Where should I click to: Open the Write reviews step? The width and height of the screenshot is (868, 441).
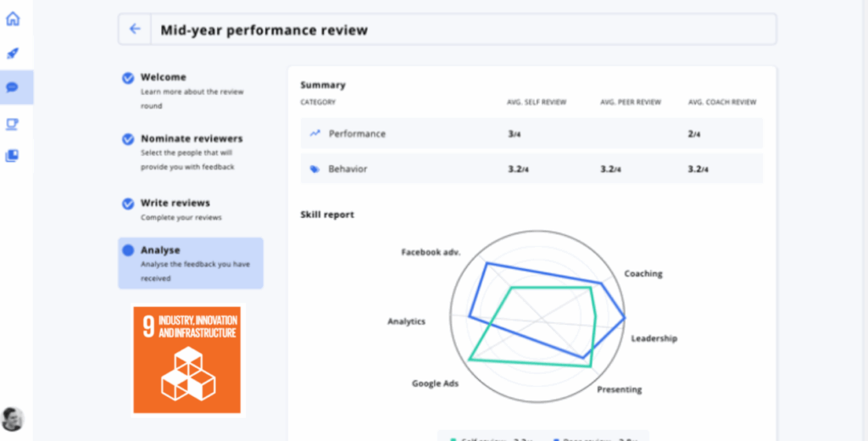tap(175, 203)
